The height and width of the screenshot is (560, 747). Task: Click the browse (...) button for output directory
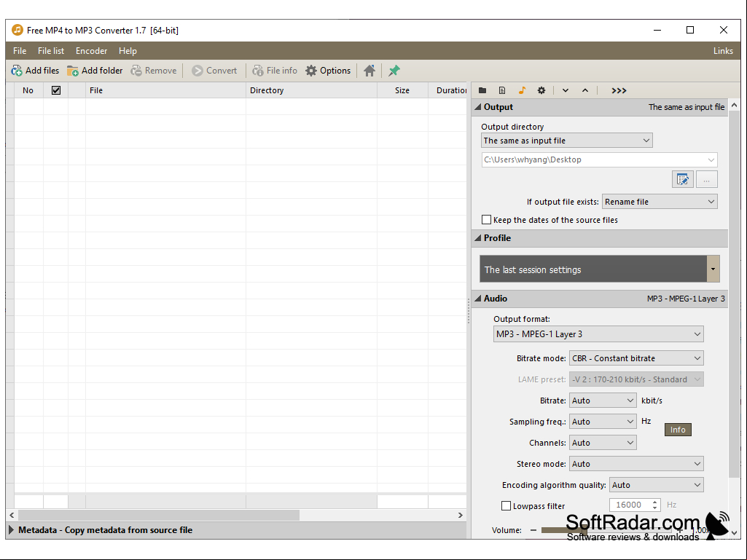click(x=706, y=180)
